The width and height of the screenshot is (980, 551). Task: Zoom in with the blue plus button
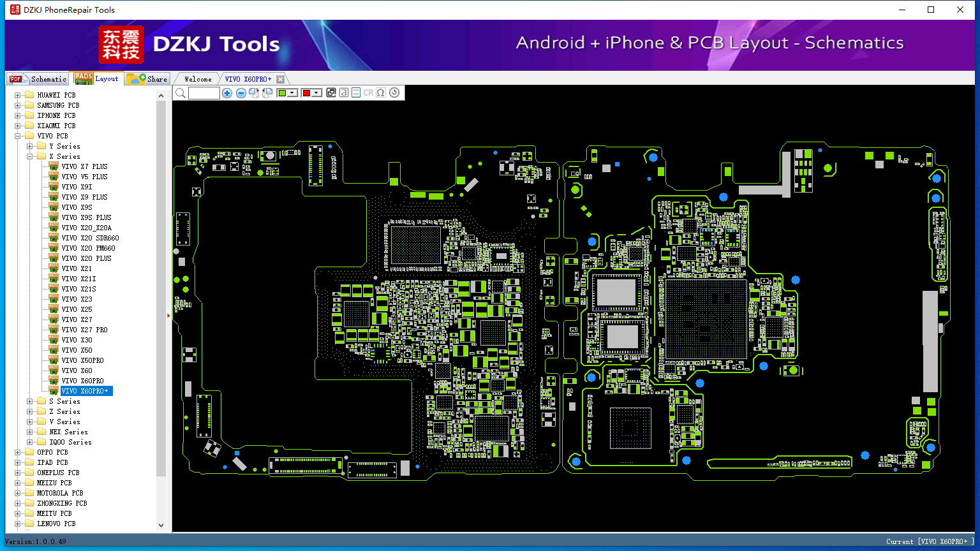pos(227,93)
